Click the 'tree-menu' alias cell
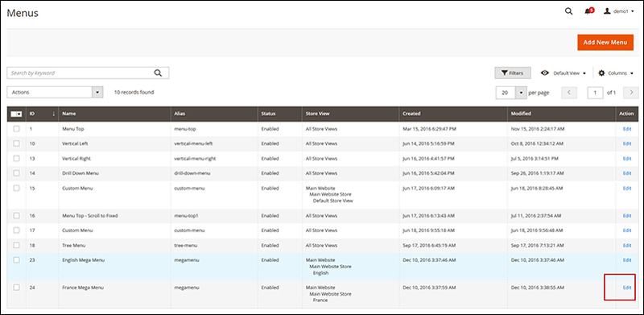 click(x=186, y=245)
